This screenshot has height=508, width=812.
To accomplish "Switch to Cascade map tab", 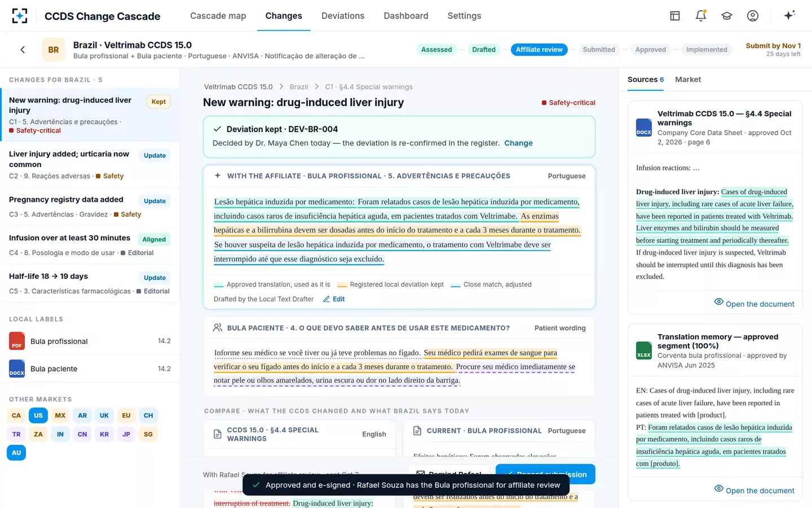I will [x=218, y=16].
